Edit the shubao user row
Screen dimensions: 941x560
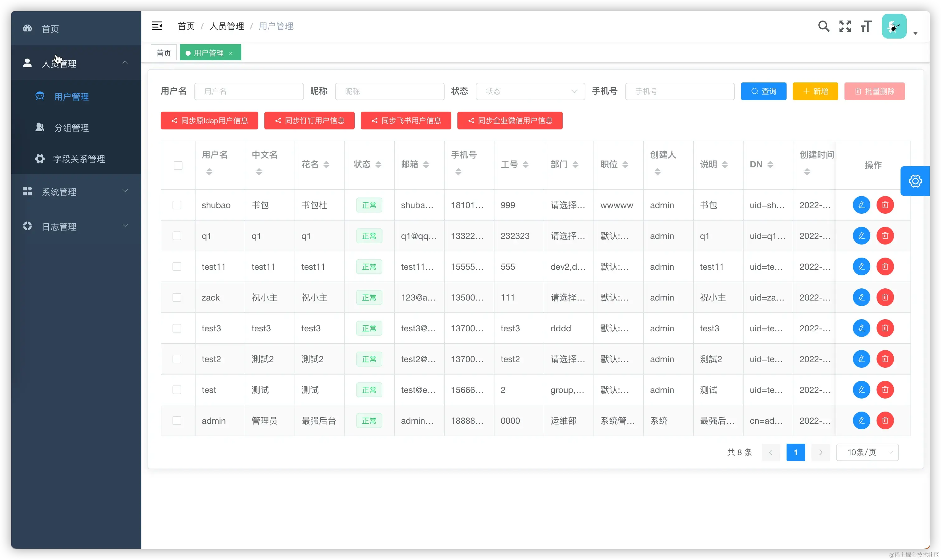click(861, 205)
